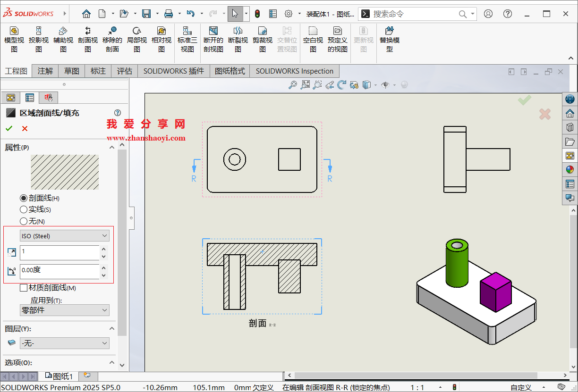Open the Apply to (零部件) dropdown
578x392 pixels.
point(65,310)
